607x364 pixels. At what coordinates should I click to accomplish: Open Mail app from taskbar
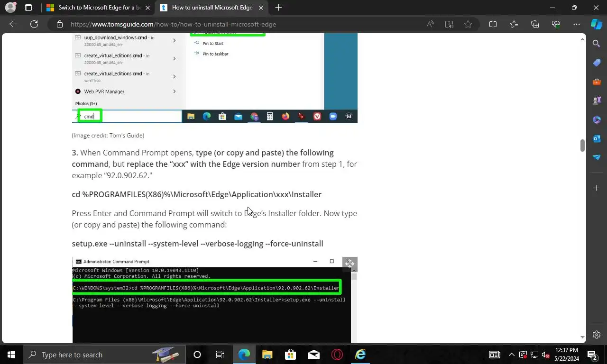point(313,355)
